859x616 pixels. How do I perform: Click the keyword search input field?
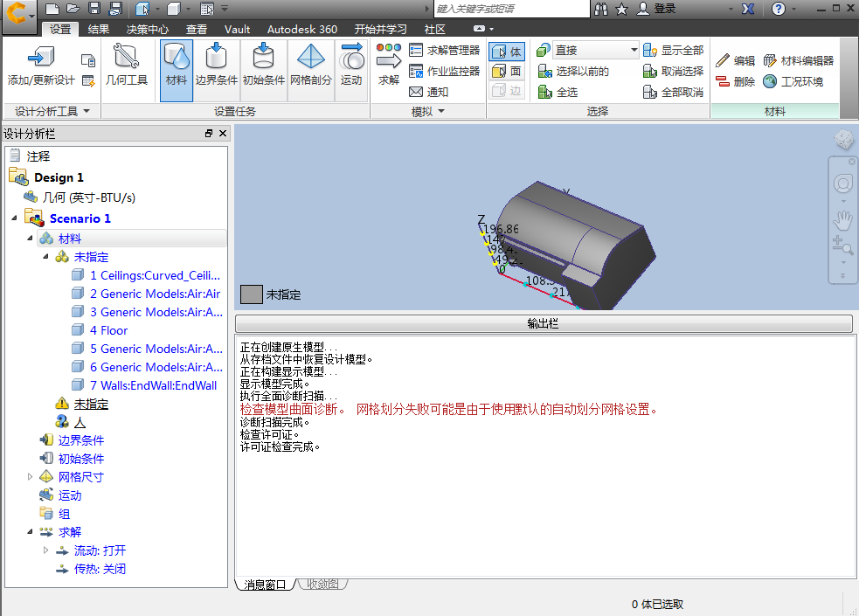(x=511, y=8)
